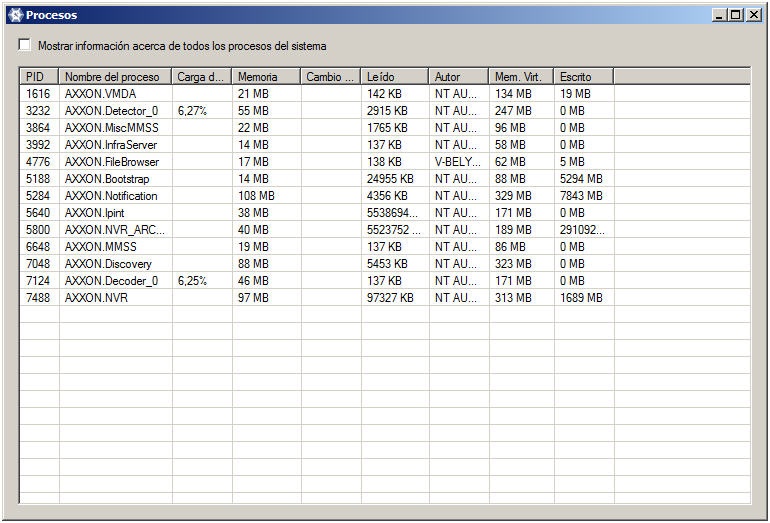Sort by PID column header
The width and height of the screenshot is (770, 523).
39,77
